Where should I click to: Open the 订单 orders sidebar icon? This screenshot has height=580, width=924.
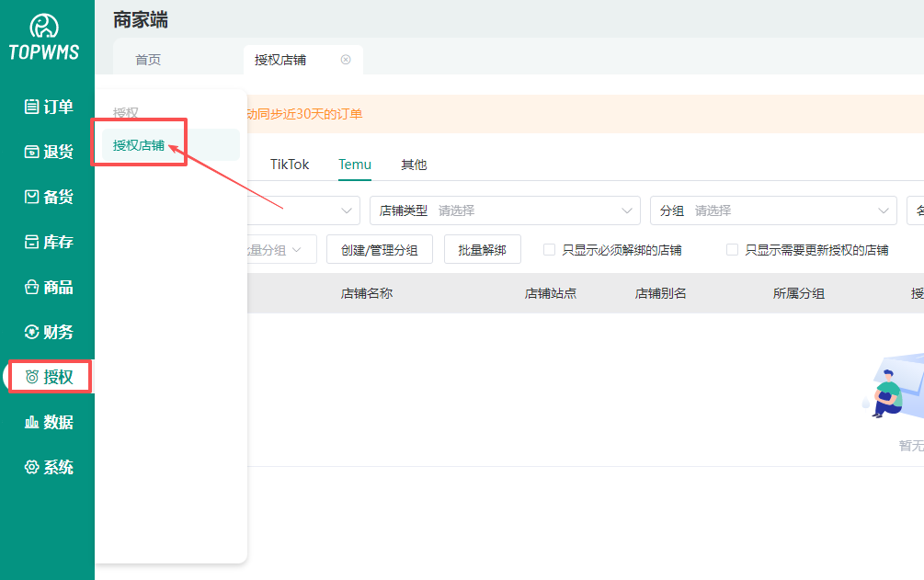[x=32, y=107]
